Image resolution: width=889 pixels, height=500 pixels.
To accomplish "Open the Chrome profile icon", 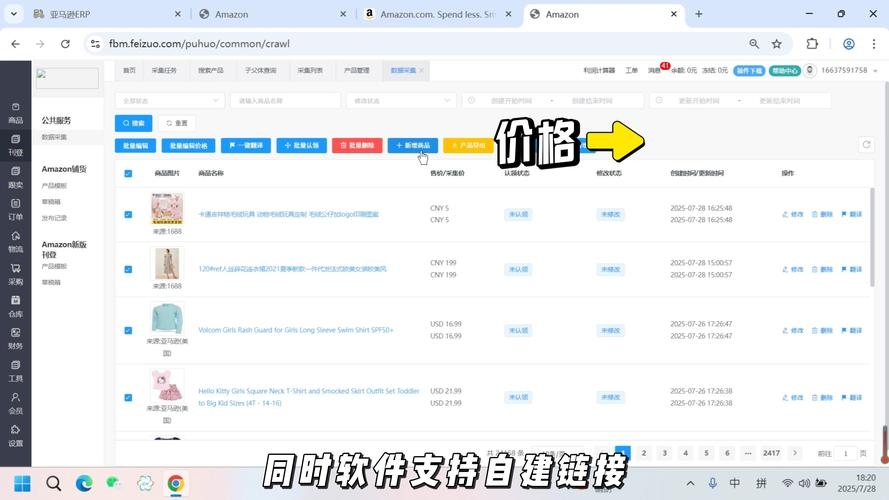I will (848, 44).
